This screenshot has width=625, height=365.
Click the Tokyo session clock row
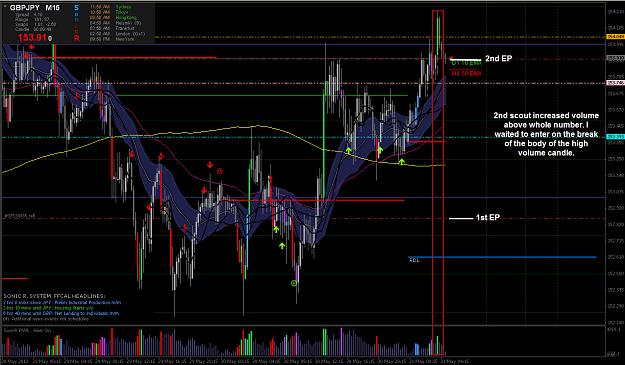click(x=108, y=12)
